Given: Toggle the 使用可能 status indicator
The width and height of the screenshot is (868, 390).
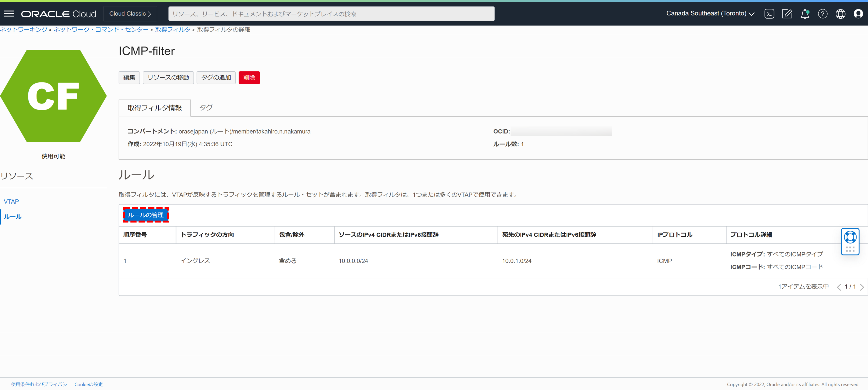Looking at the screenshot, I should click(53, 156).
